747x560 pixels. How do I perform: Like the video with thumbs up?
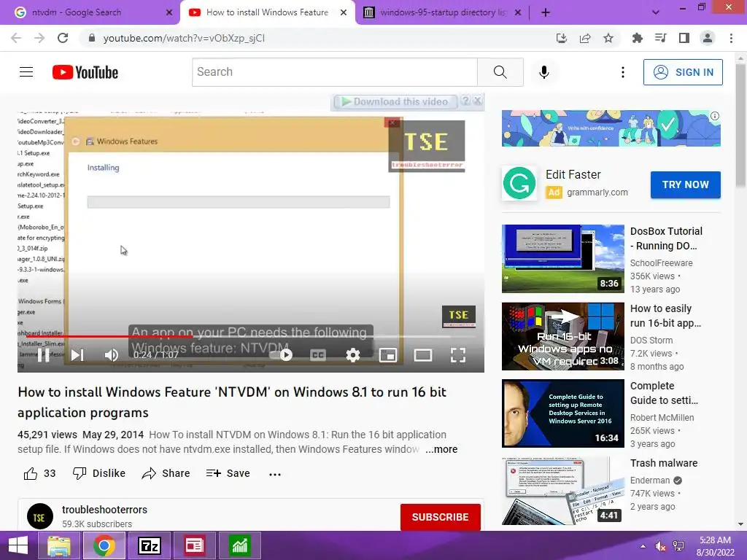tap(39, 473)
